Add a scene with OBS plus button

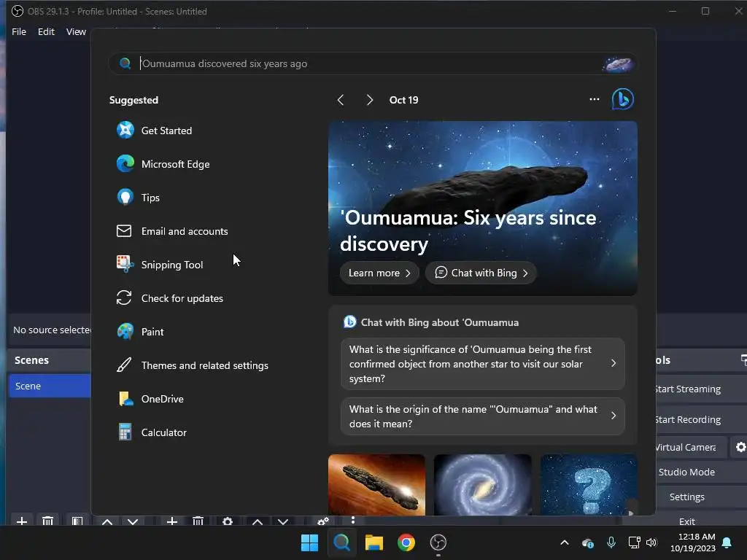tap(21, 521)
